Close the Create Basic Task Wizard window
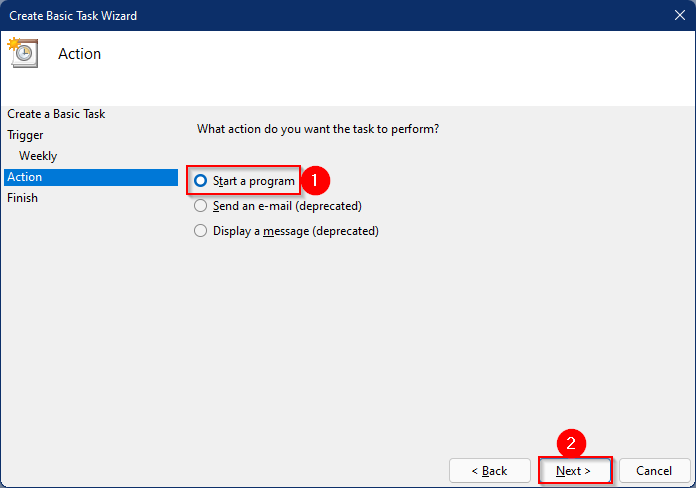This screenshot has height=488, width=696. (680, 15)
